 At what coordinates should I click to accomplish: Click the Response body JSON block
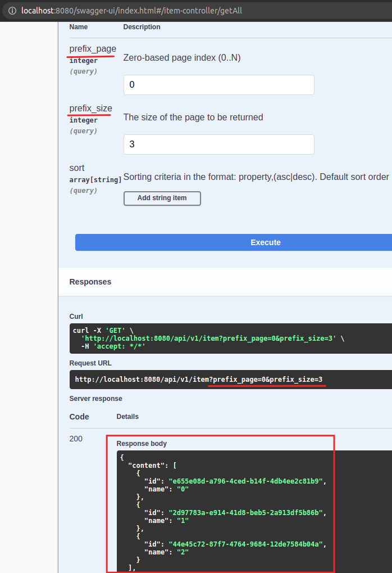pos(254,511)
